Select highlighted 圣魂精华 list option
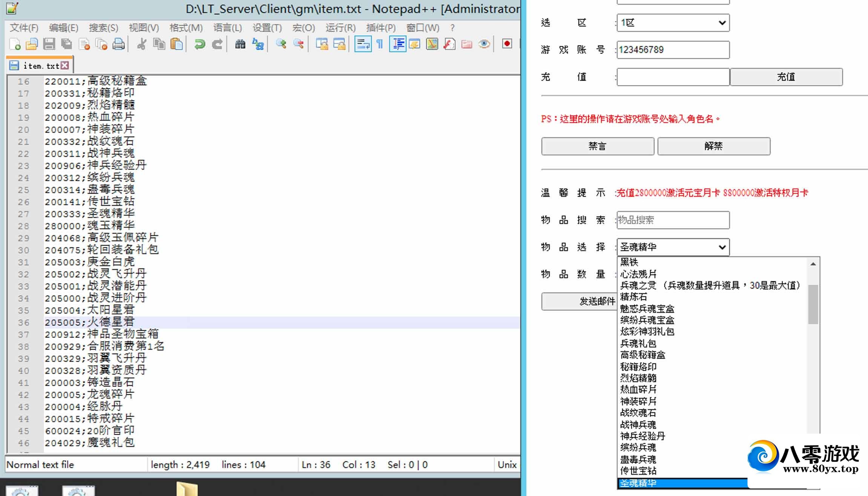Viewport: 868px width, 496px height. click(682, 483)
